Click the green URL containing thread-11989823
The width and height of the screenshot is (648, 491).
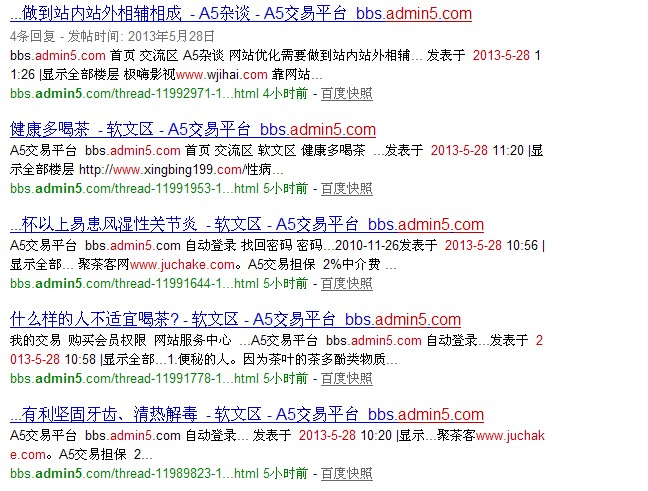(x=134, y=473)
